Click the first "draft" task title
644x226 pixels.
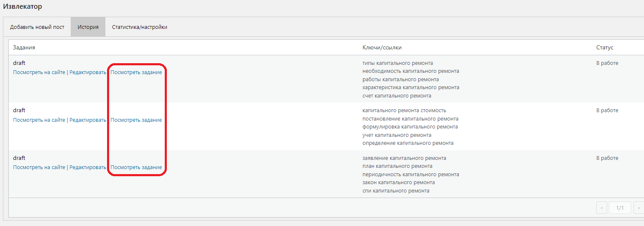click(x=19, y=63)
